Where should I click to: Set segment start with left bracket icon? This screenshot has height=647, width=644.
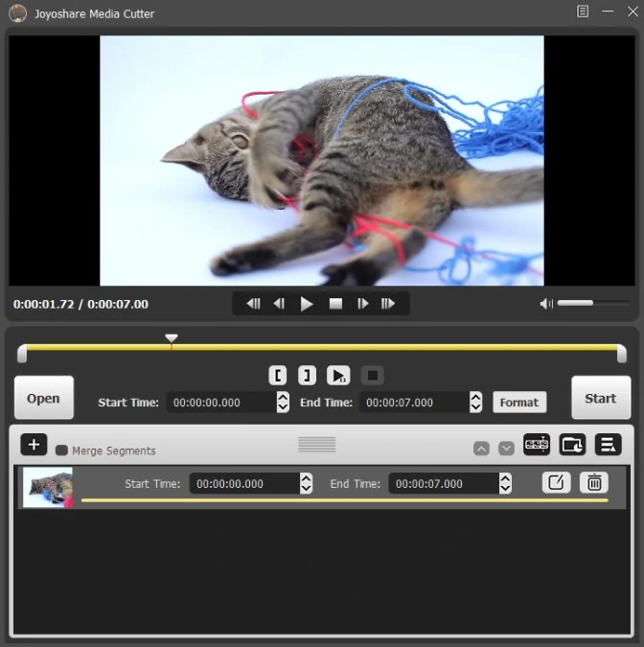tap(278, 376)
